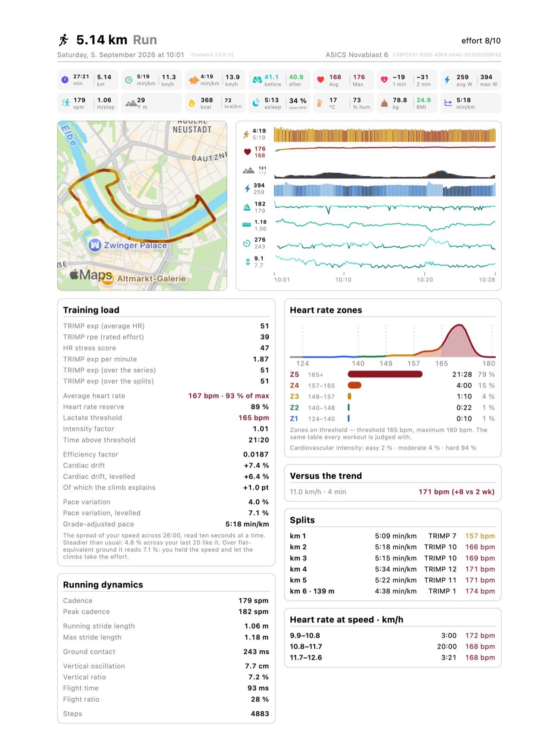This screenshot has height=756, width=534.
Task: Click the 'Intensity factor' row
Action: click(166, 429)
